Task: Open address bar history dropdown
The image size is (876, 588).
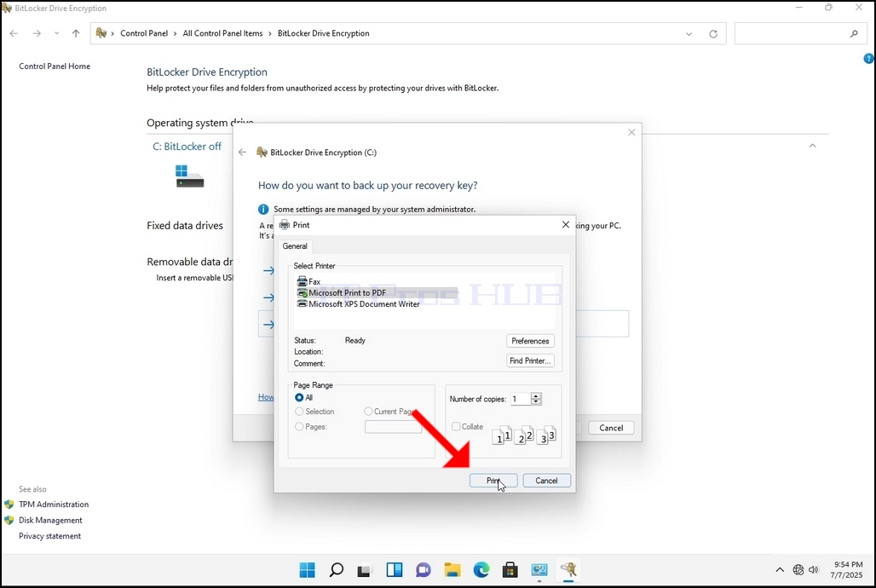Action: tap(689, 33)
